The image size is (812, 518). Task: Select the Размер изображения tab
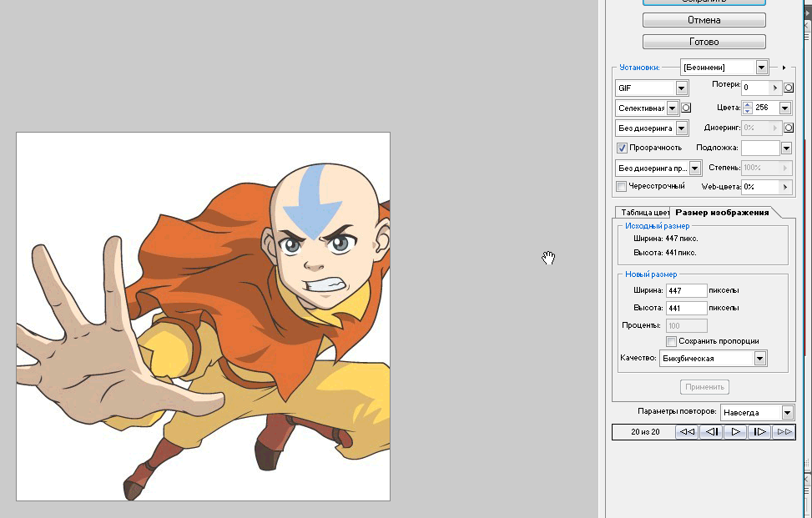pos(722,212)
